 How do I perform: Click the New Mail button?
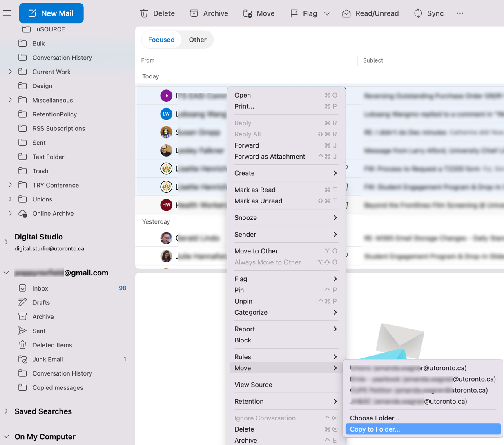point(51,13)
